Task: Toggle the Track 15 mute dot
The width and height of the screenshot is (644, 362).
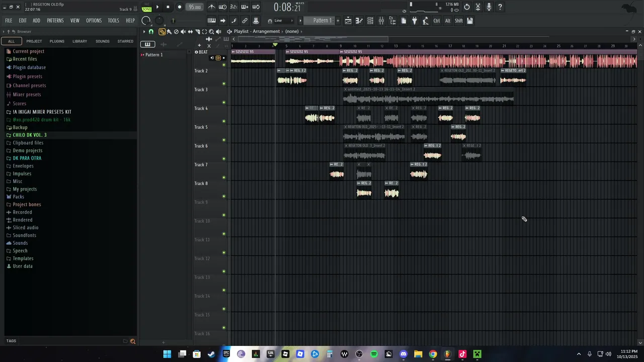Action: click(224, 327)
